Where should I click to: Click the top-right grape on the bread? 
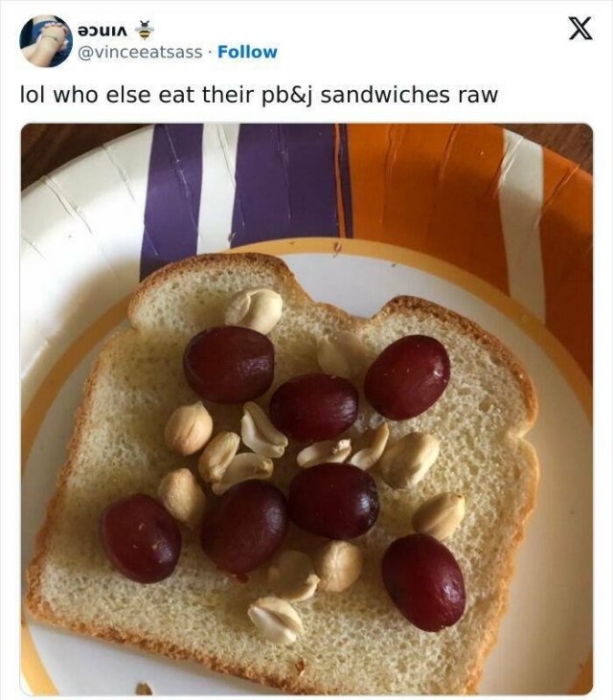point(407,377)
